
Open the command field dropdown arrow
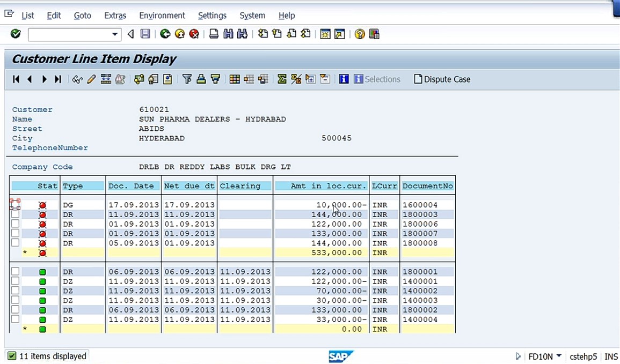click(115, 34)
